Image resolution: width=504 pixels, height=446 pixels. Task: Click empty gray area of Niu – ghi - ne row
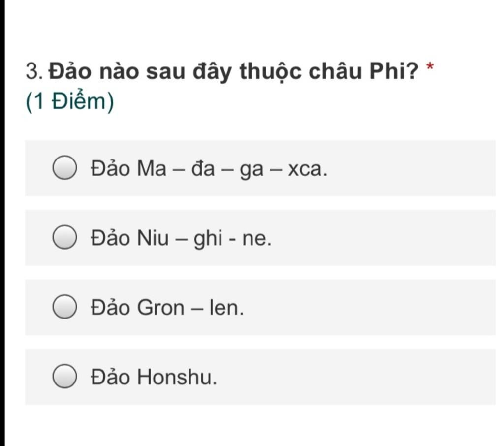(382, 238)
